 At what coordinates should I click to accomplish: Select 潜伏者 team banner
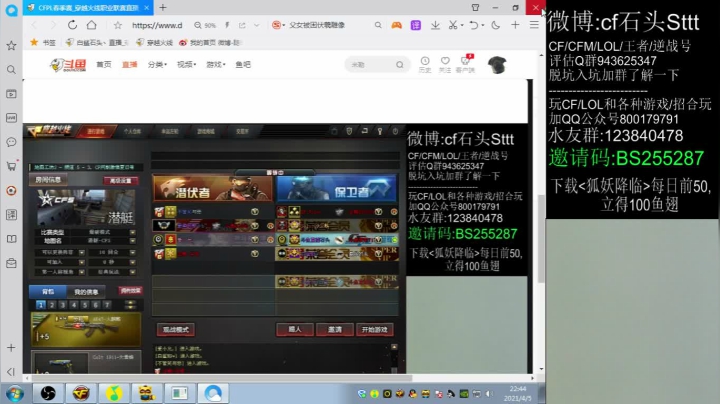[213, 188]
